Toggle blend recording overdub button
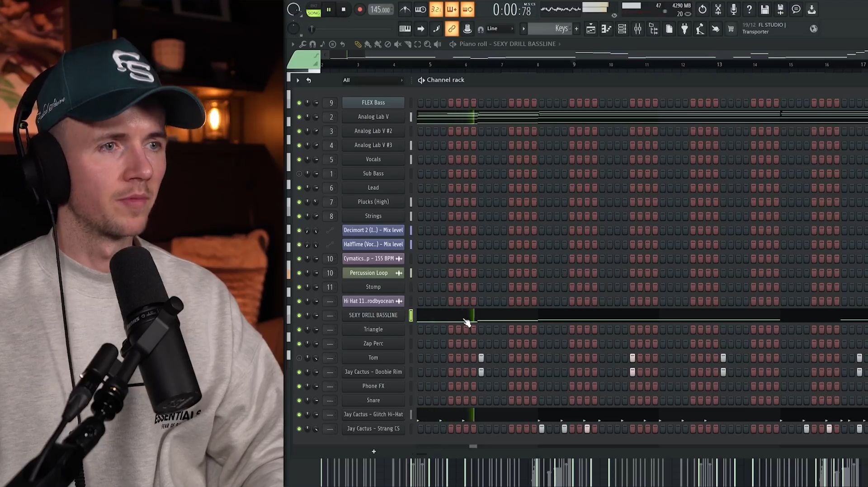This screenshot has width=868, height=487. 452,9
